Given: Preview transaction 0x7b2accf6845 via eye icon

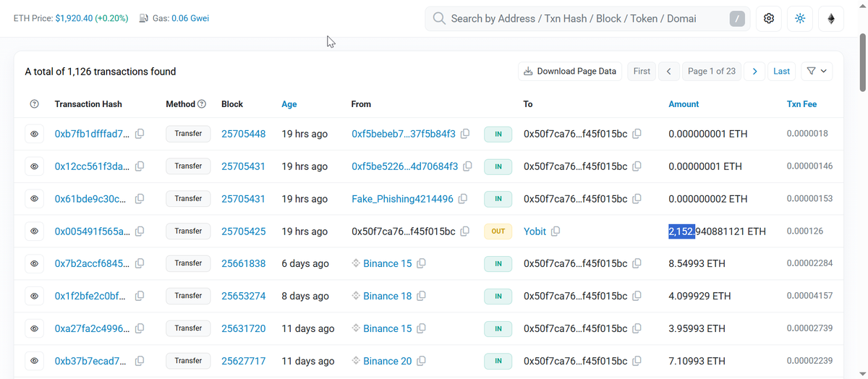Looking at the screenshot, I should [34, 263].
